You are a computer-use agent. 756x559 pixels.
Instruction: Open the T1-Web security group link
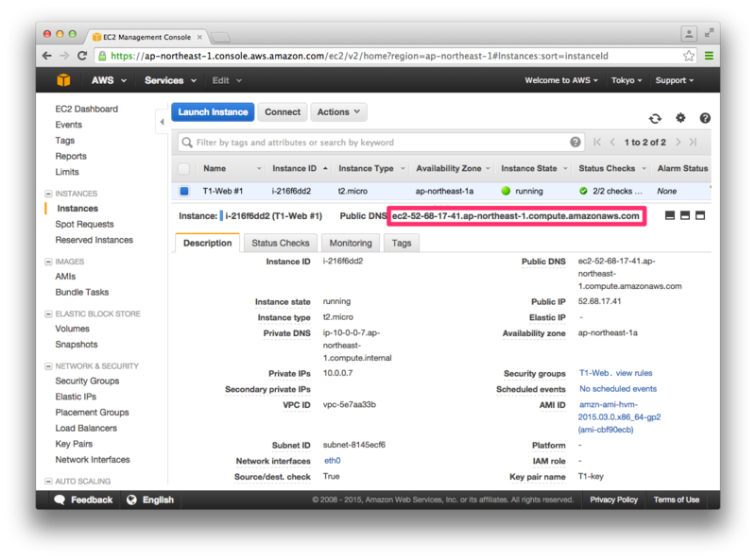pos(593,373)
